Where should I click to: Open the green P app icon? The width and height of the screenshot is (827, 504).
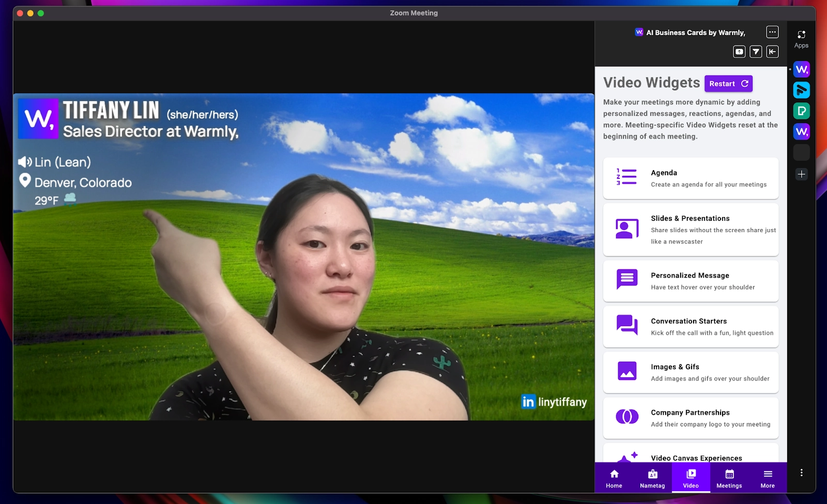801,111
